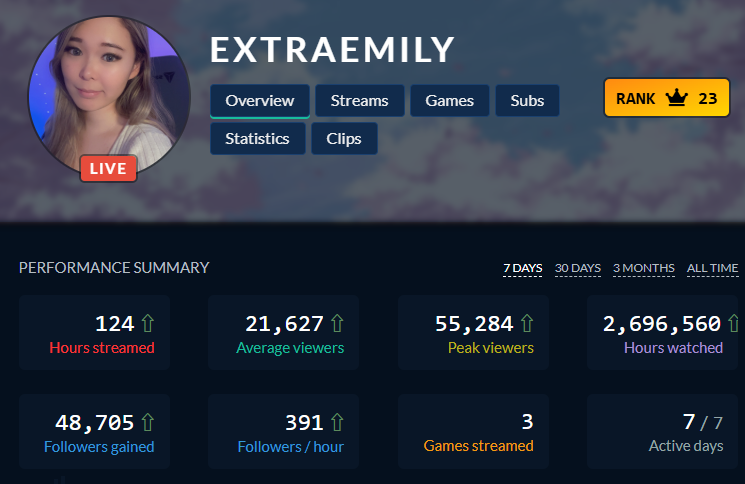Open the Statistics tab

[258, 139]
